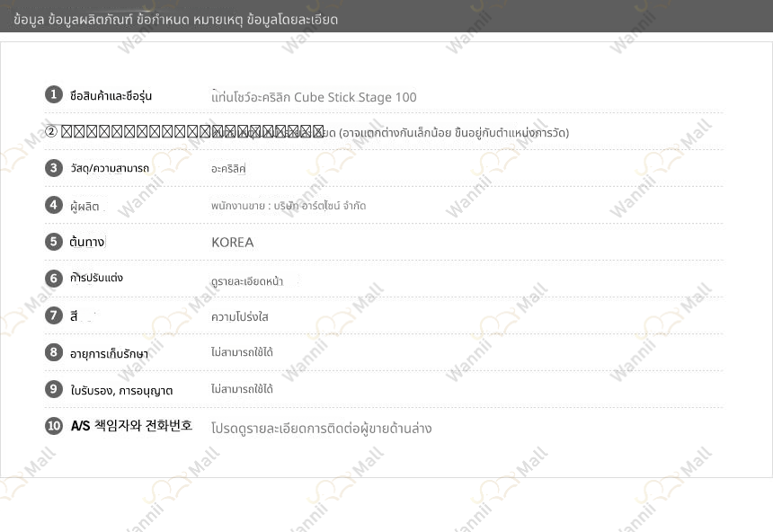Screen dimensions: 773x532
Task: Select ไม่สามารถใช้ได้ in the อายุการเก็บรักษา row
Action: click(242, 352)
